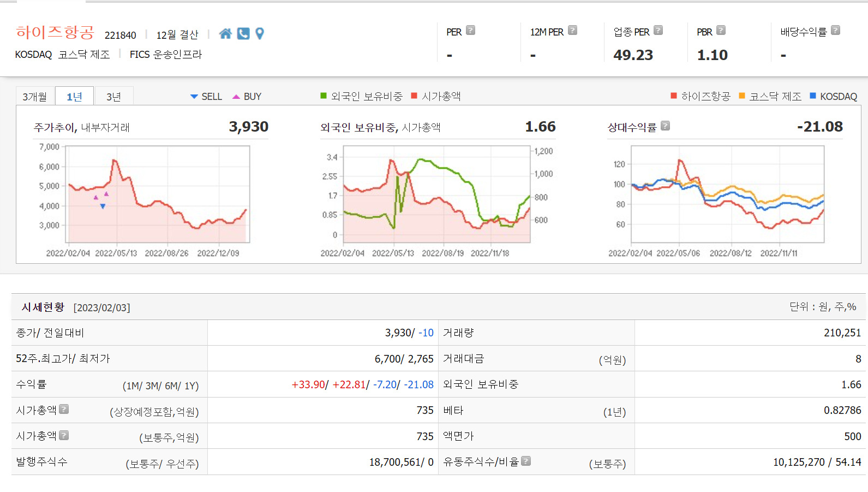
Task: Click relative return value -21.08 above chart
Action: click(x=820, y=127)
